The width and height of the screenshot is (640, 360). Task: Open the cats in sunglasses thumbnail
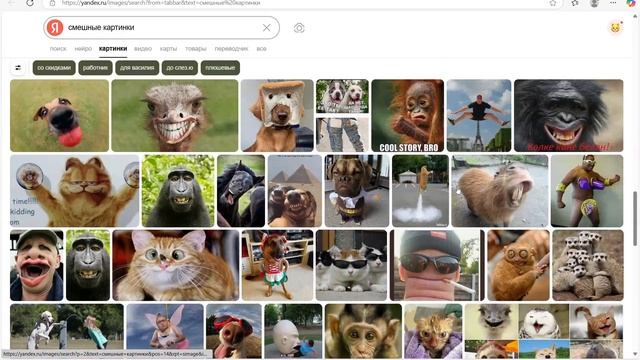[351, 265]
